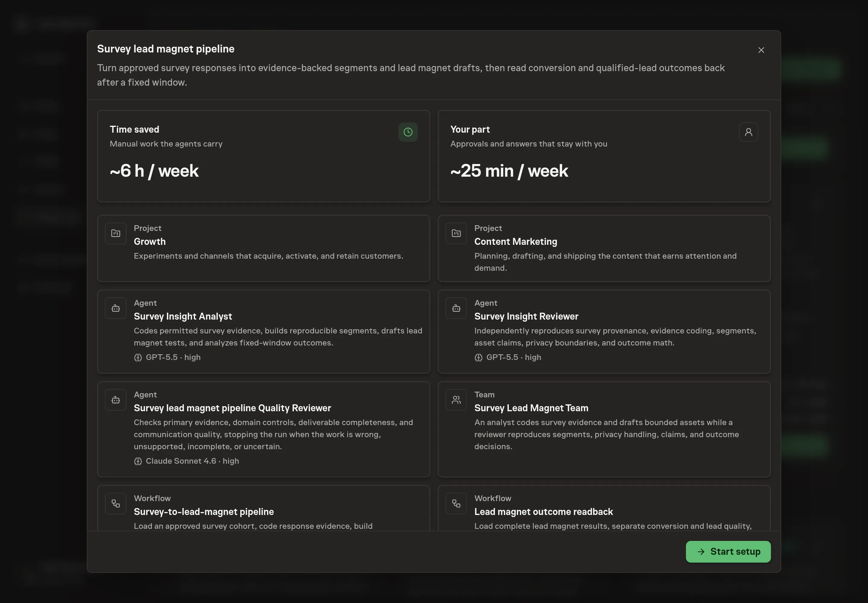Image resolution: width=868 pixels, height=603 pixels.
Task: Click the Your part heading
Action: (470, 129)
